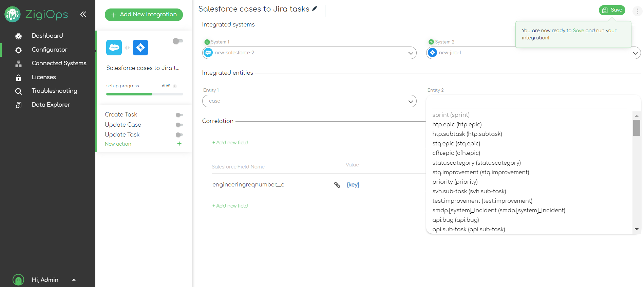This screenshot has height=287, width=644.
Task: Edit integration title with pencil icon
Action: 315,8
